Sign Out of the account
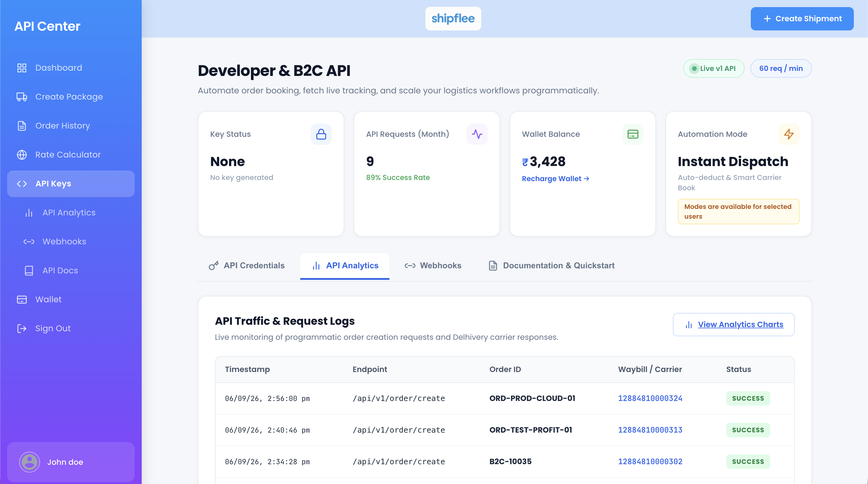This screenshot has width=868, height=484. [71, 329]
